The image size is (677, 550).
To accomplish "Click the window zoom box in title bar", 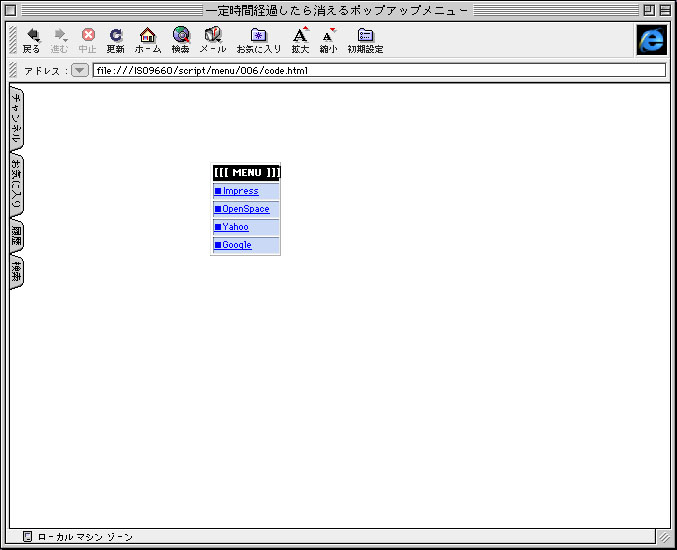I will [649, 10].
